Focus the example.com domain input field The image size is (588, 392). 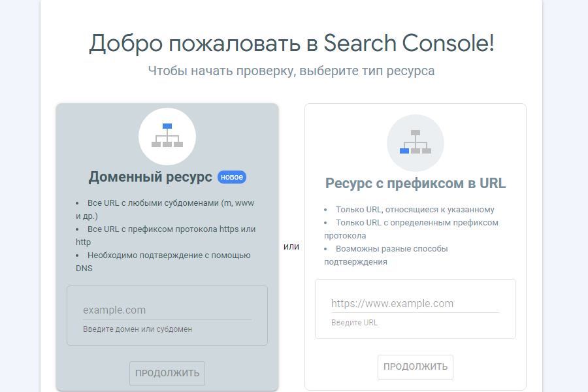click(167, 310)
